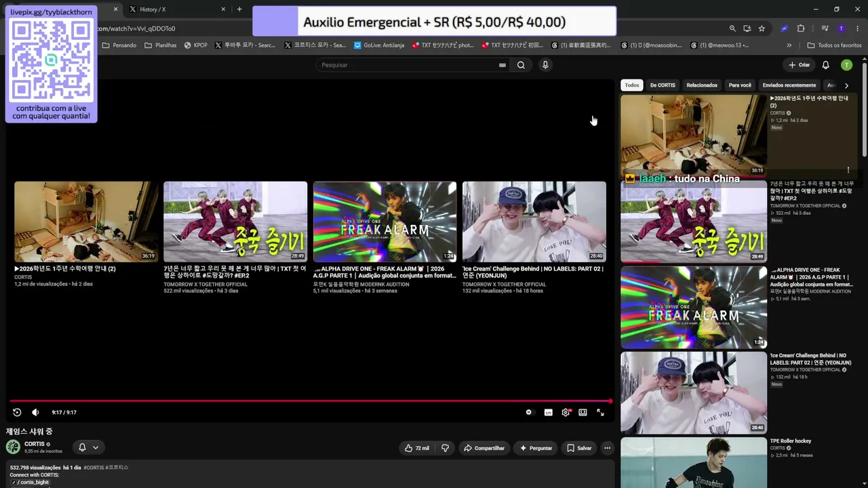Open YouTube notifications bell
The width and height of the screenshot is (868, 488).
click(x=825, y=65)
